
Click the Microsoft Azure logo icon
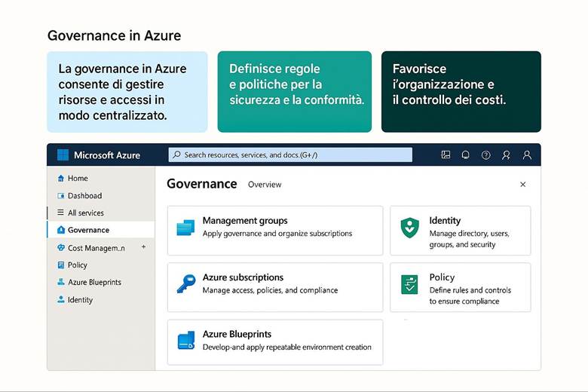(x=63, y=155)
